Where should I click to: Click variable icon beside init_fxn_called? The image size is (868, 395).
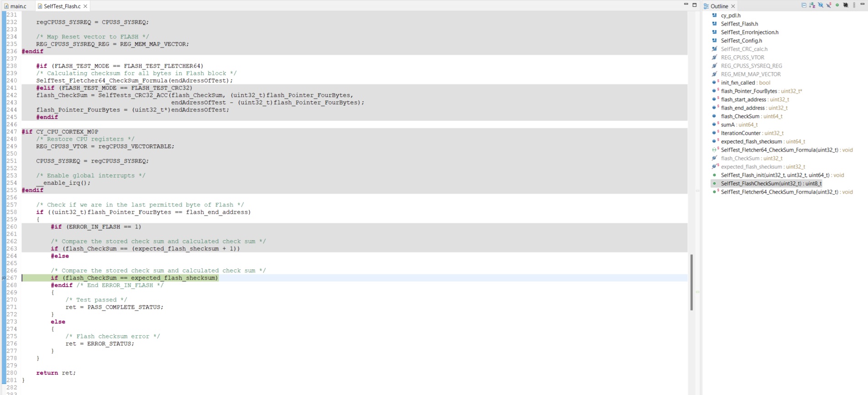coord(715,83)
